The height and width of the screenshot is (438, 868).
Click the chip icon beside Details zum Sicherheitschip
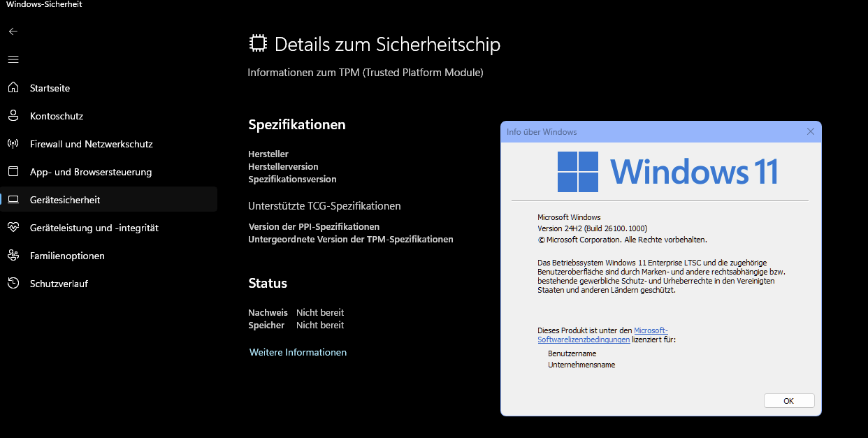click(258, 44)
